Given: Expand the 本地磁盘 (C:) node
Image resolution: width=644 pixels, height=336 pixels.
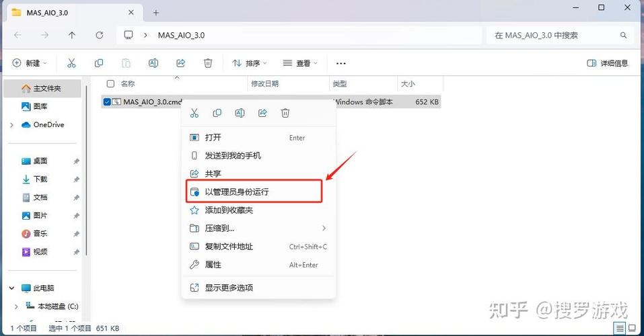Looking at the screenshot, I should [16, 306].
